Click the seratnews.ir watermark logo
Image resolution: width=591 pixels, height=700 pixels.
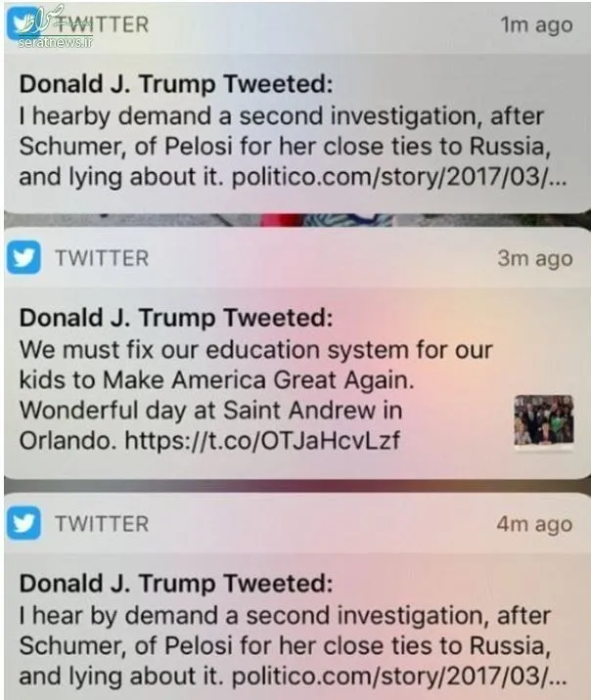53,27
